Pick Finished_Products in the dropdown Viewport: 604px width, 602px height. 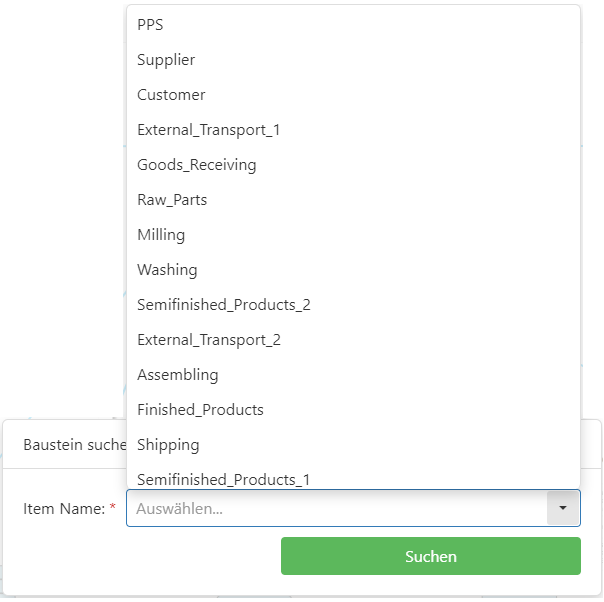[200, 410]
